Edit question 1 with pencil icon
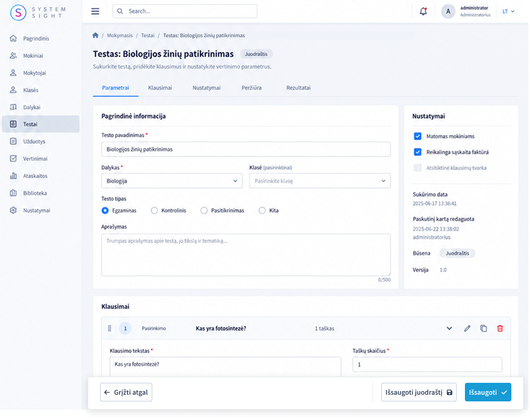The height and width of the screenshot is (420, 532). 467,328
